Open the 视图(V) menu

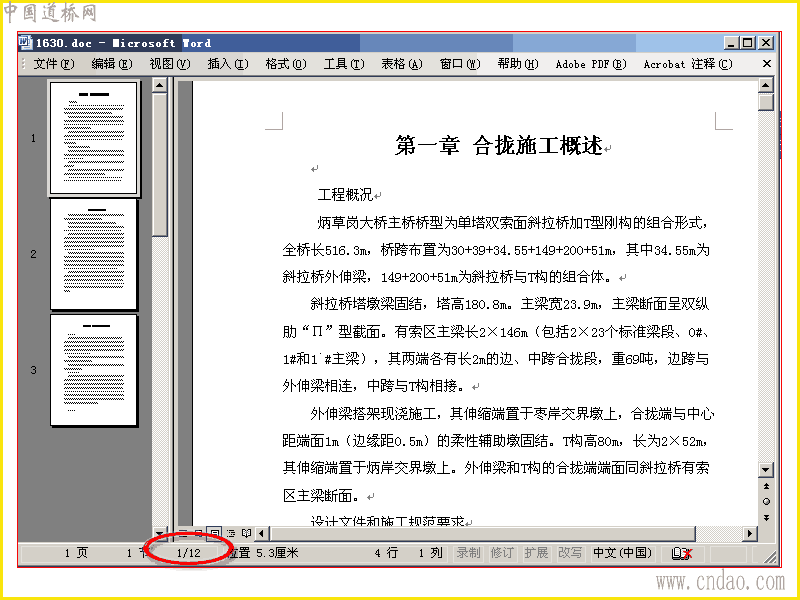169,64
